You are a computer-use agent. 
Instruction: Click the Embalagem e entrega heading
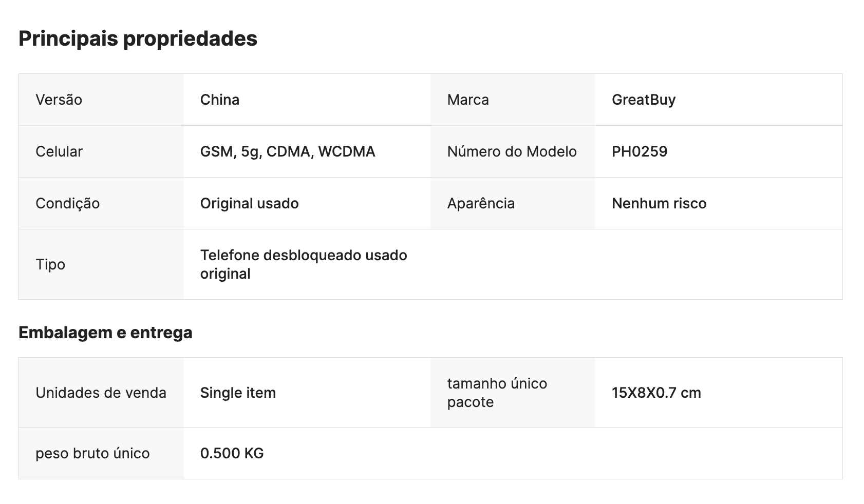[x=105, y=333]
